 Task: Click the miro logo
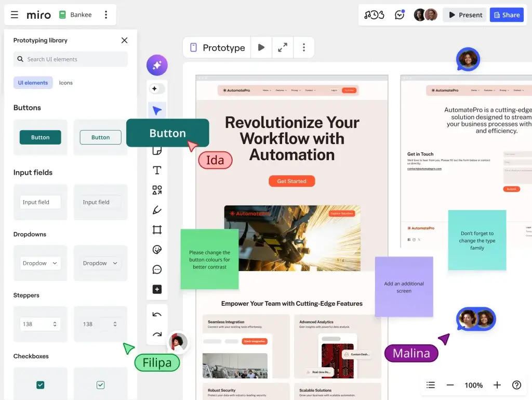(38, 15)
